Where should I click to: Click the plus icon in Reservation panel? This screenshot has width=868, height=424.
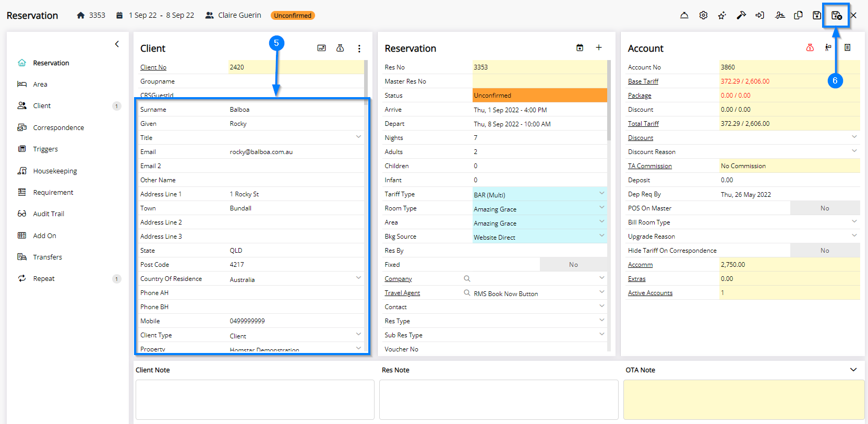(599, 48)
